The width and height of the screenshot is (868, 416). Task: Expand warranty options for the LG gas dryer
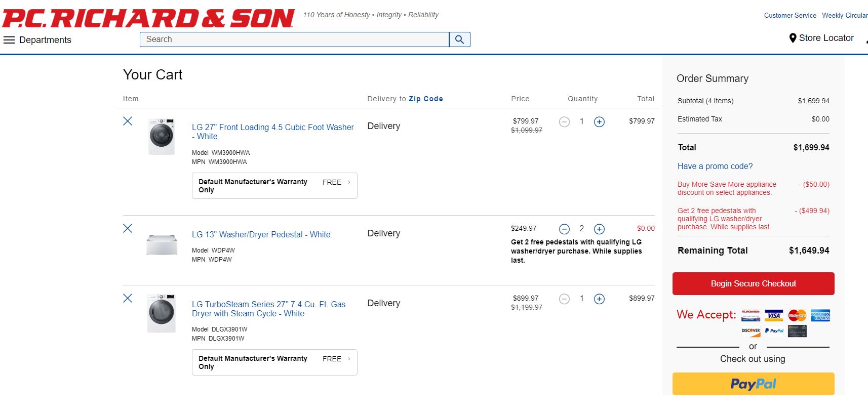coord(274,362)
